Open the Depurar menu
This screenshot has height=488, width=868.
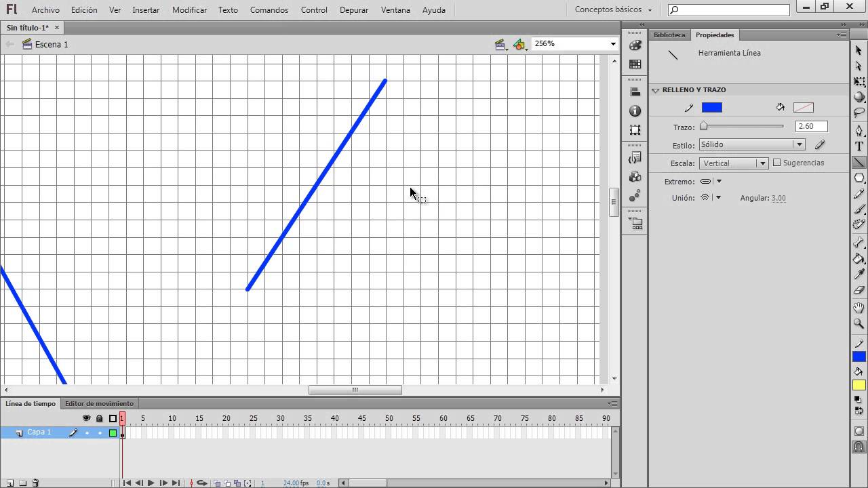click(x=354, y=9)
